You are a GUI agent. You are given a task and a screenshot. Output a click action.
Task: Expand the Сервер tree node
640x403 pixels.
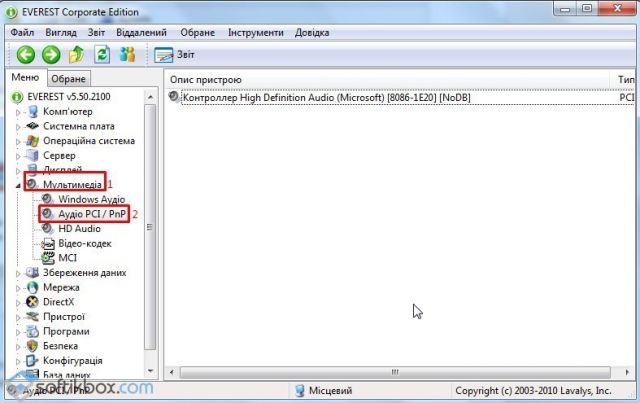click(18, 156)
